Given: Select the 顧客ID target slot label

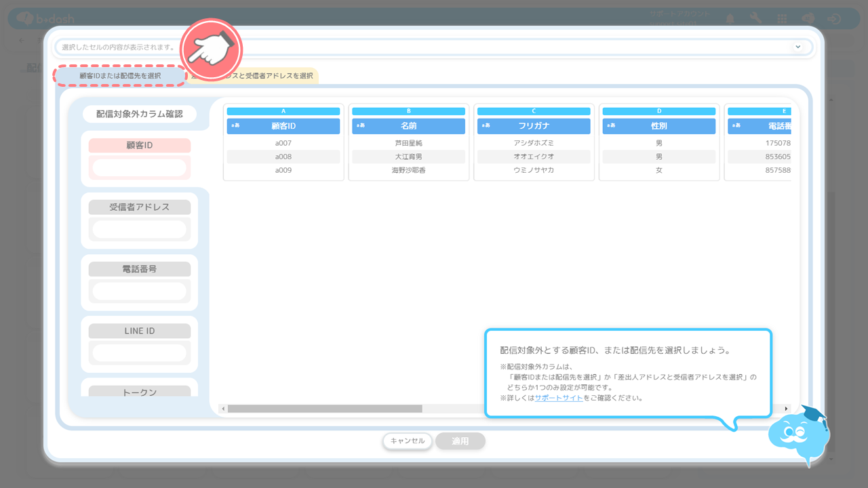Looking at the screenshot, I should tap(140, 145).
